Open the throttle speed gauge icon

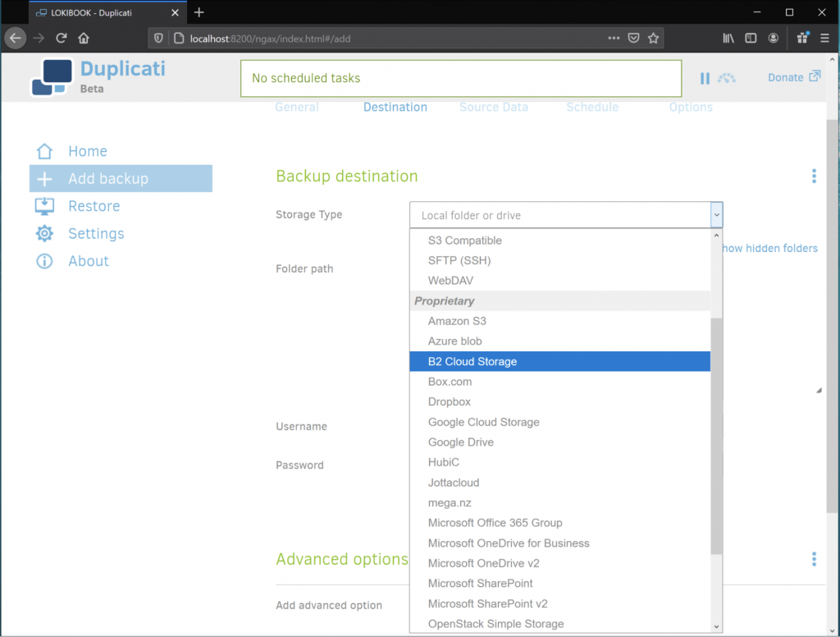(727, 78)
